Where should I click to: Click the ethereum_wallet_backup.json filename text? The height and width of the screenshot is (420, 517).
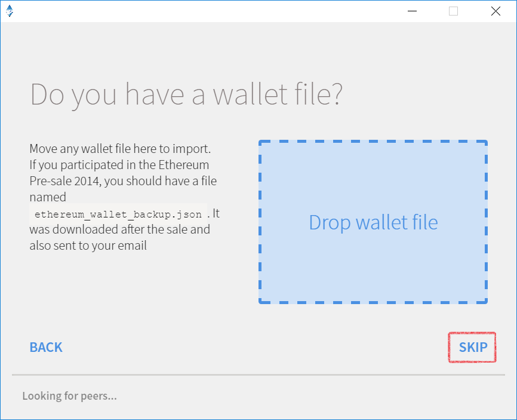coord(118,214)
